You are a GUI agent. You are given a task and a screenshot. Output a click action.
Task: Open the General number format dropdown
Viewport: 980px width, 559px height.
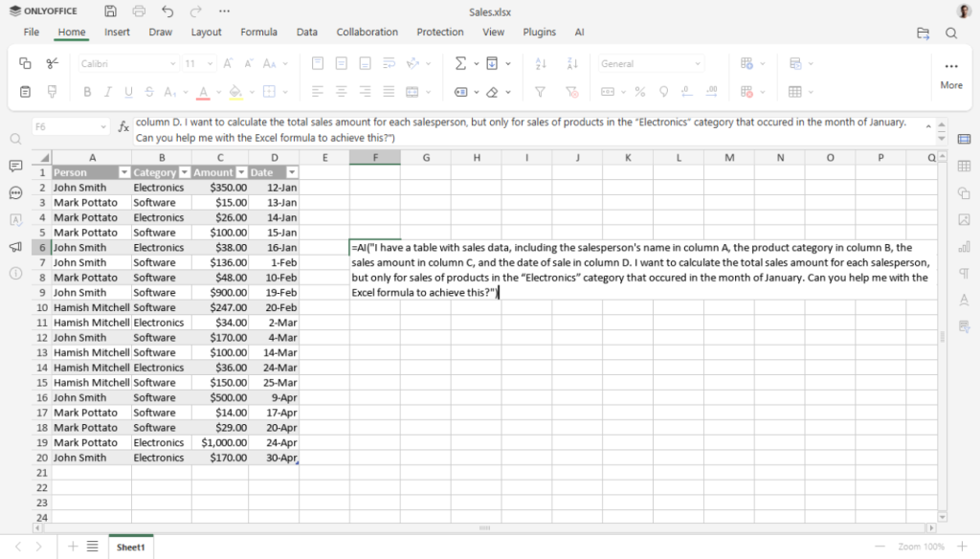(x=649, y=63)
